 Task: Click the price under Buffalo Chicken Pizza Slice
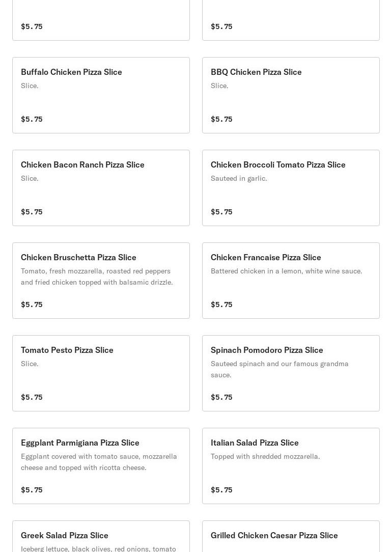click(32, 119)
